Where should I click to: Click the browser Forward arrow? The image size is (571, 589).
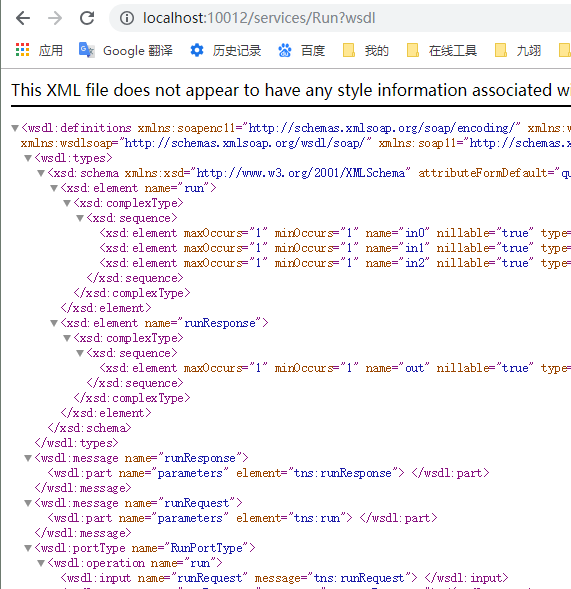[x=55, y=18]
